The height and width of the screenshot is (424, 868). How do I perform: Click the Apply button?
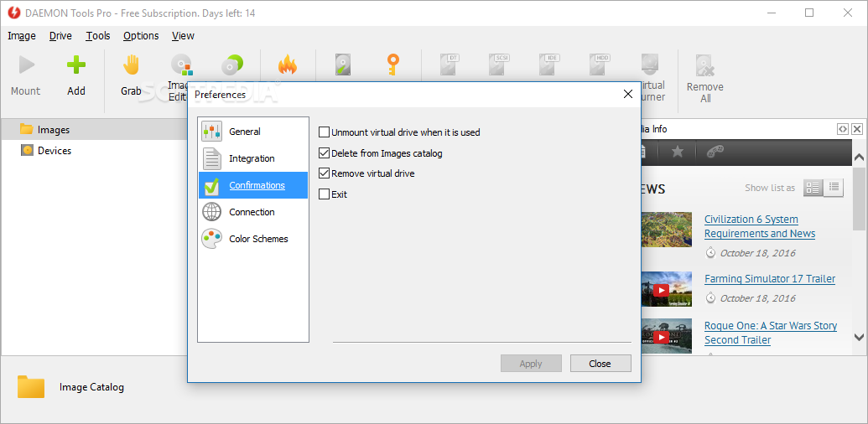tap(531, 364)
